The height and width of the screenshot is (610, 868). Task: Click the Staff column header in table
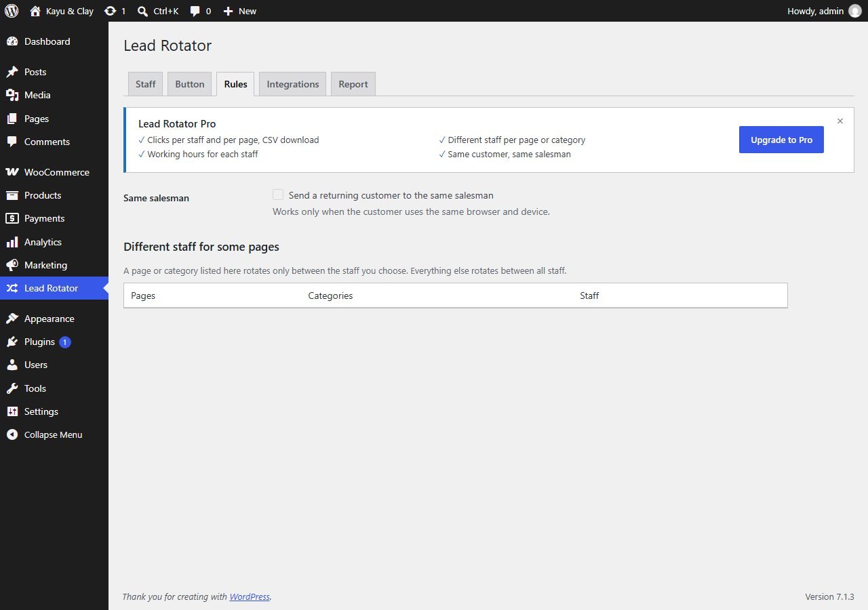click(589, 296)
